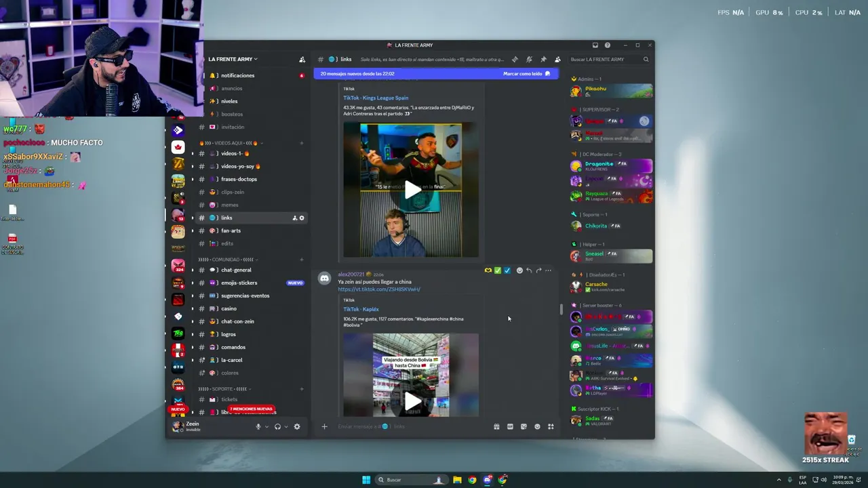
Task: Click 7 menciones nuevas pill
Action: click(x=251, y=409)
